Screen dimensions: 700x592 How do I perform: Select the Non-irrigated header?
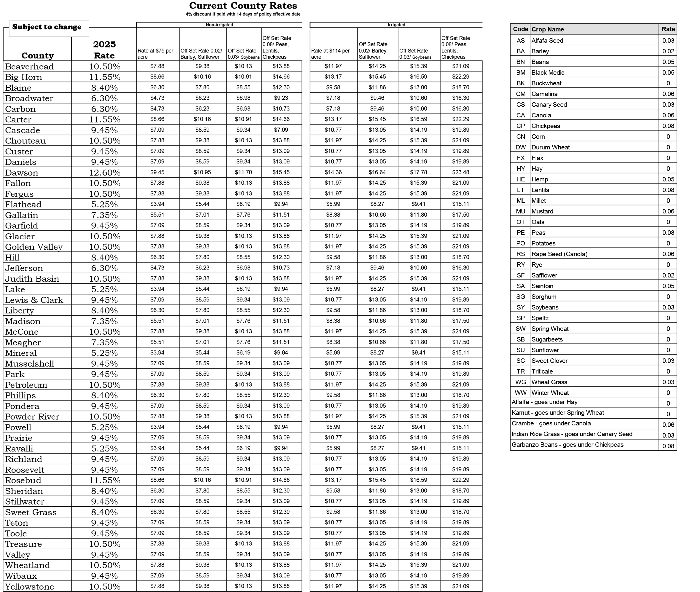(219, 25)
